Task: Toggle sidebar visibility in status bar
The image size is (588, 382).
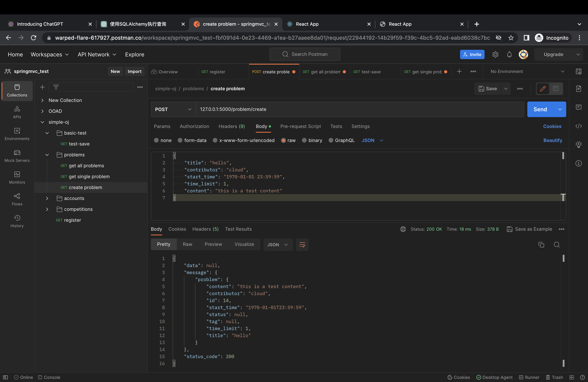Action: pyautogui.click(x=5, y=377)
